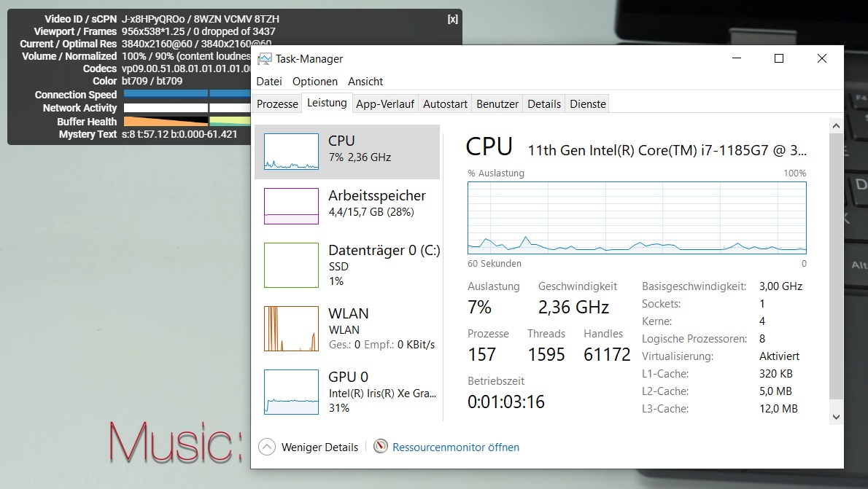Image resolution: width=868 pixels, height=489 pixels.
Task: Click the 2,36 GHz Geschwindigkeit value
Action: [x=573, y=307]
